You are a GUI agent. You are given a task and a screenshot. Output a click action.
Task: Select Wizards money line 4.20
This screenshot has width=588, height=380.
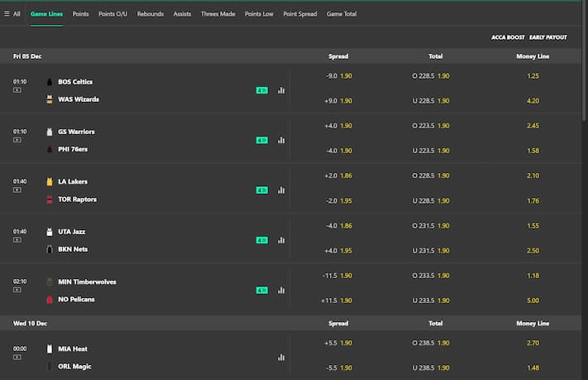tap(533, 101)
